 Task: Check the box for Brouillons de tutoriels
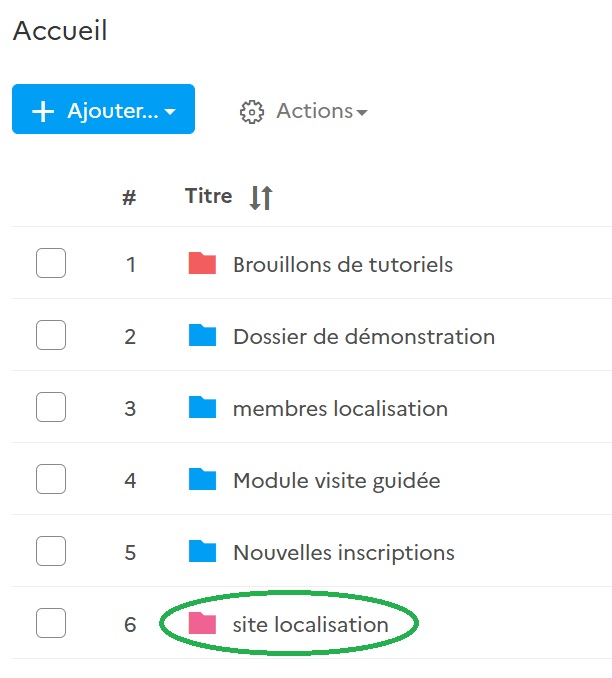51,264
